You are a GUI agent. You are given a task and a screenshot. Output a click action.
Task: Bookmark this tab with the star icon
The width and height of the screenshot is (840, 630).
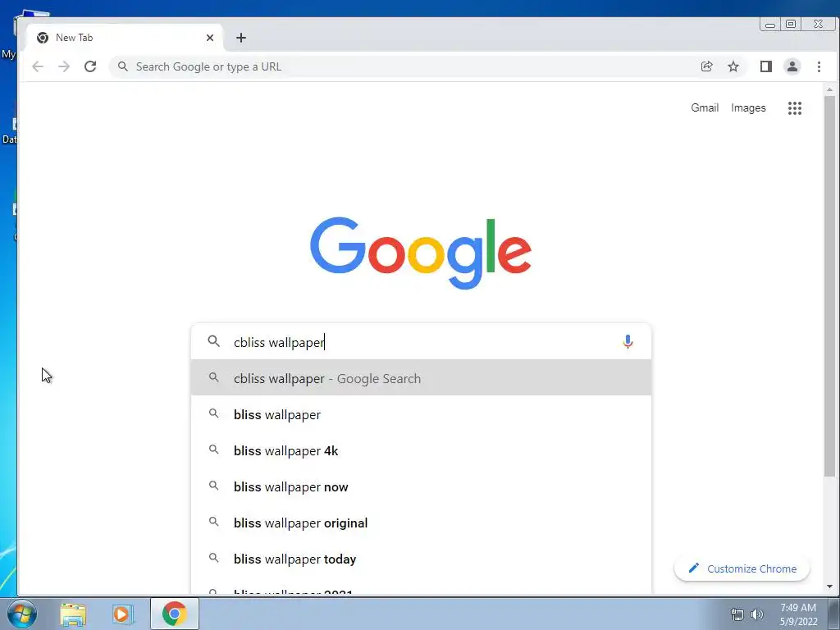[733, 66]
